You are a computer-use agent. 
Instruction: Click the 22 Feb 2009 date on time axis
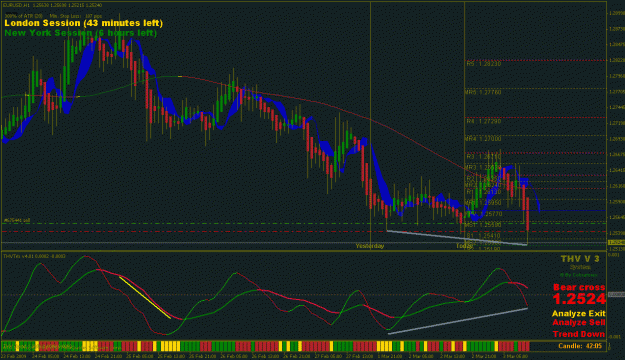point(13,356)
